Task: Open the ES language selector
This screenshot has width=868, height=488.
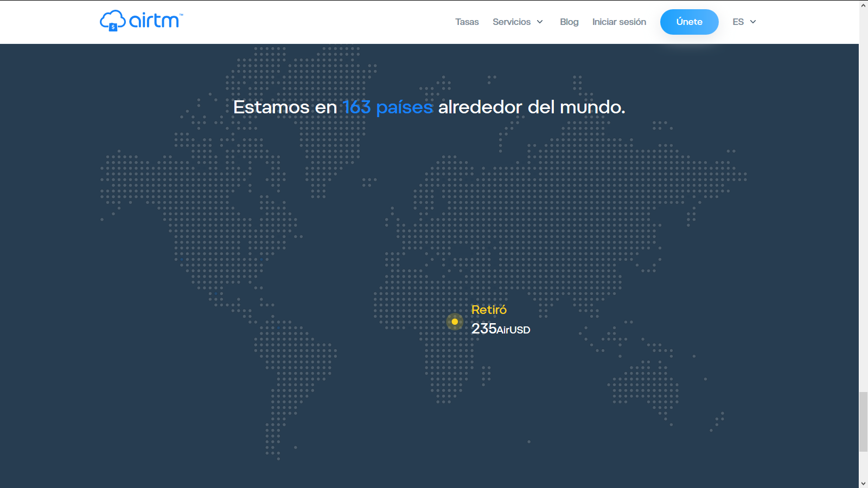Action: tap(744, 22)
